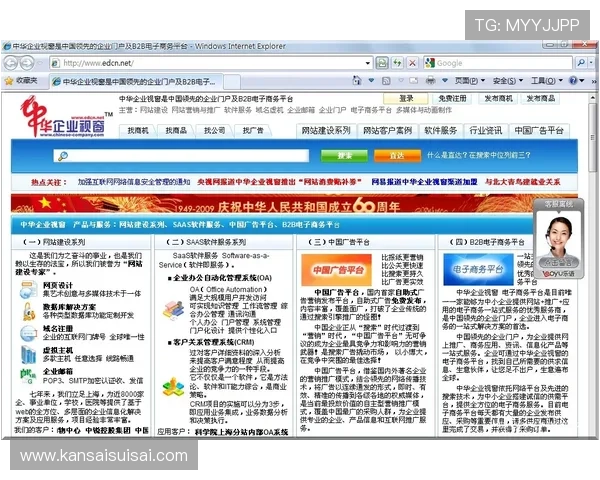600x480 pixels.
Task: Click the RSS Feeds icon
Action: [x=386, y=81]
